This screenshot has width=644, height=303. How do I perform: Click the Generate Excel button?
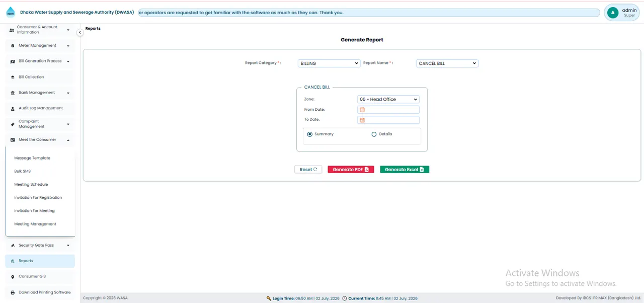pyautogui.click(x=405, y=170)
